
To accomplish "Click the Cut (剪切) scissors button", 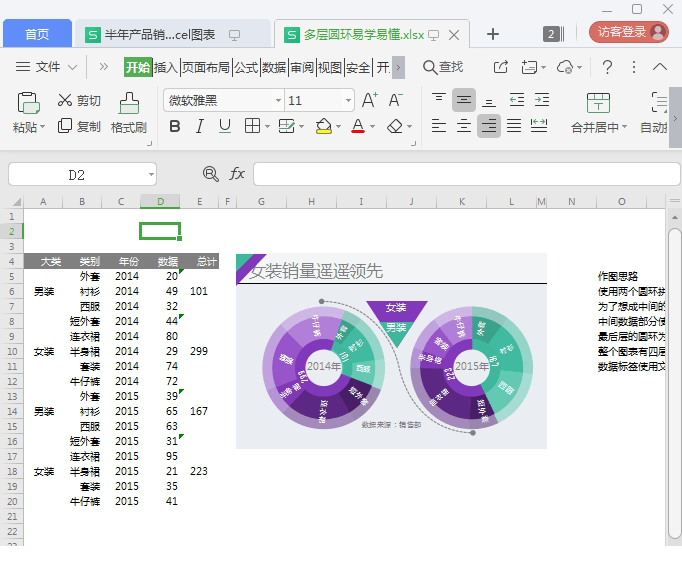I will (x=79, y=100).
